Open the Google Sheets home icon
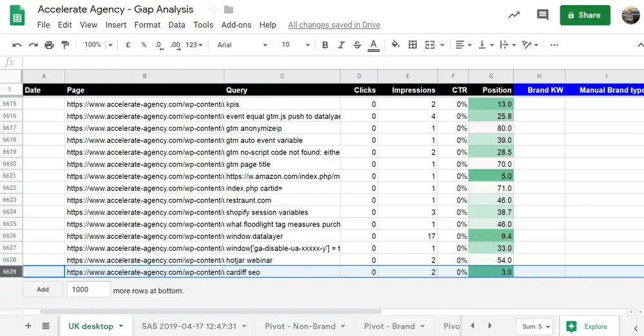 (x=17, y=16)
